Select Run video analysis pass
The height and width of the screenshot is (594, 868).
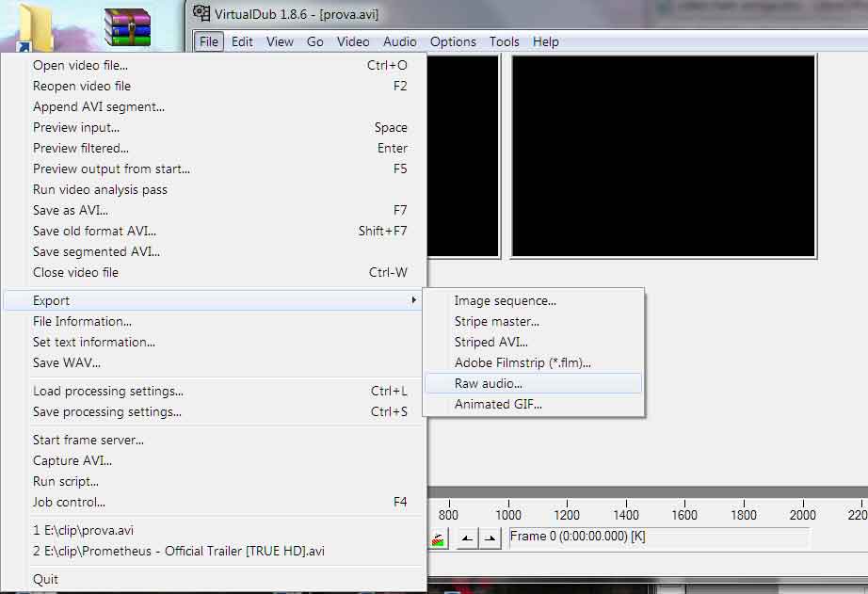tap(213, 189)
